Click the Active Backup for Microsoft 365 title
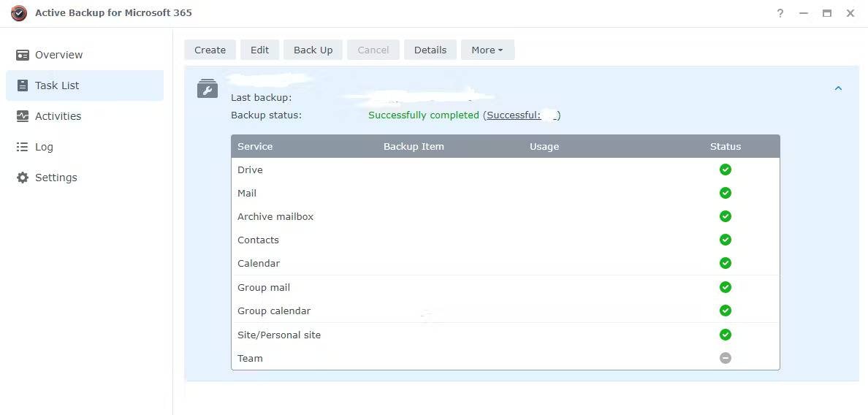The image size is (868, 415). pyautogui.click(x=113, y=12)
